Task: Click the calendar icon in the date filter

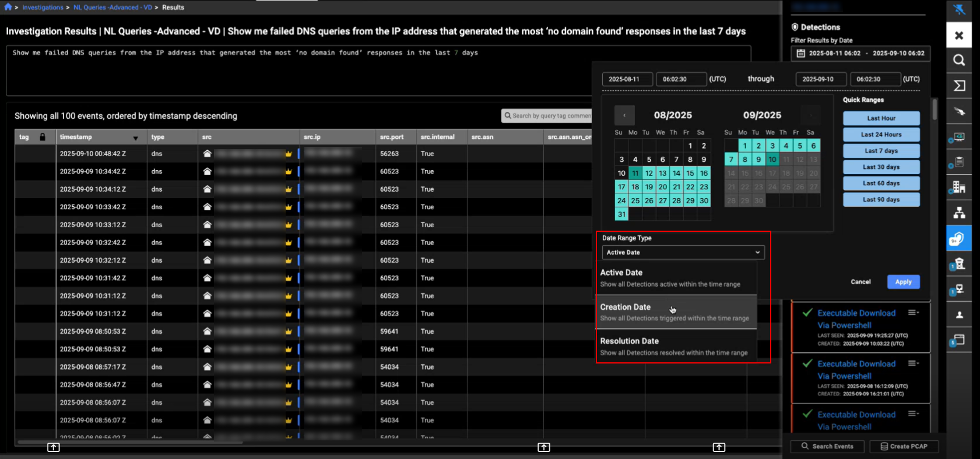Action: (x=800, y=53)
